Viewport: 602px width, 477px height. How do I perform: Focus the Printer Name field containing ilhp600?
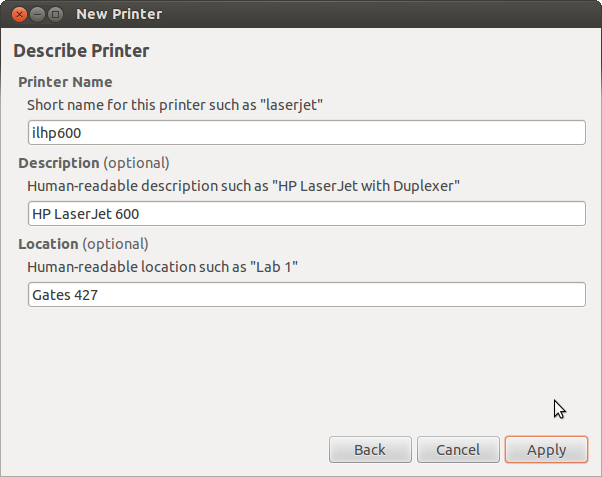click(306, 133)
